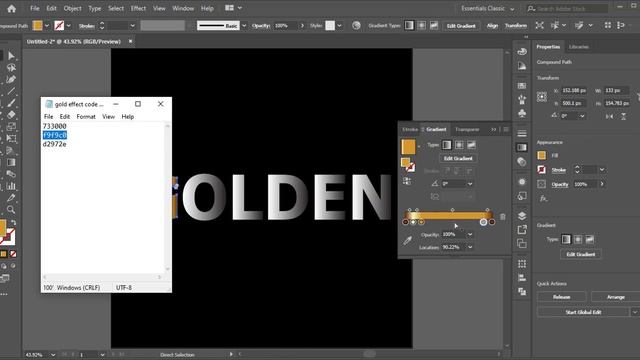
Task: Open the zoom level dropdown at 43.92%
Action: [x=53, y=355]
